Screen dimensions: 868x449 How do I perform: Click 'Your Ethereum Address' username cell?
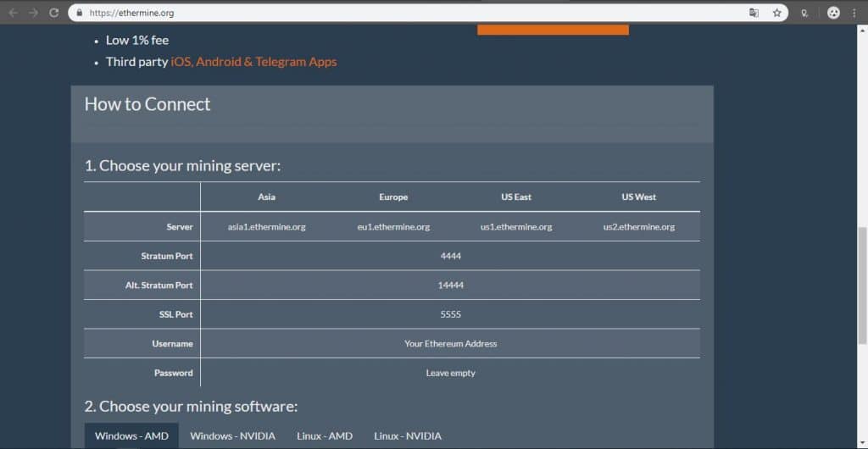pyautogui.click(x=451, y=343)
